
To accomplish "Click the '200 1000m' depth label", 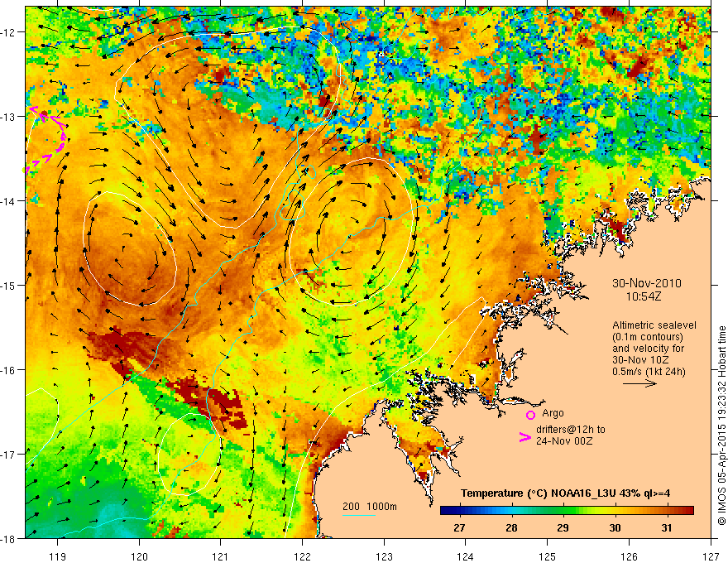I will coord(370,507).
